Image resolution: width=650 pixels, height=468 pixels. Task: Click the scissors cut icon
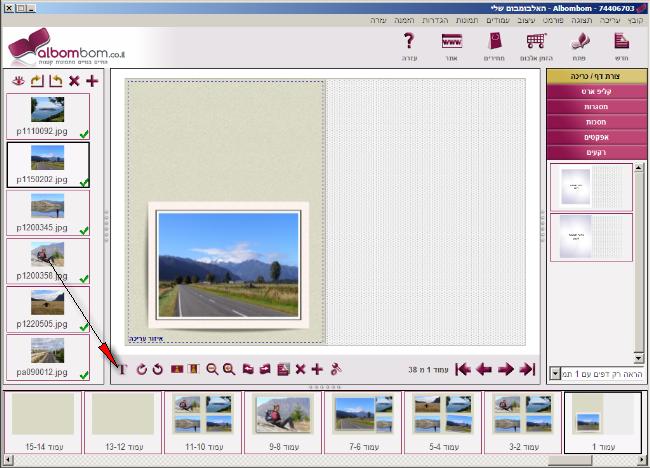click(336, 369)
